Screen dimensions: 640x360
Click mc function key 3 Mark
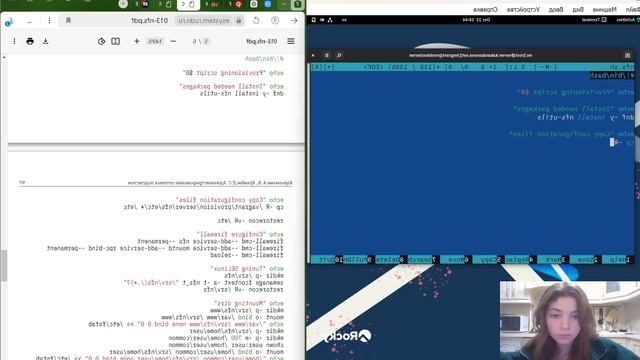pyautogui.click(x=552, y=260)
